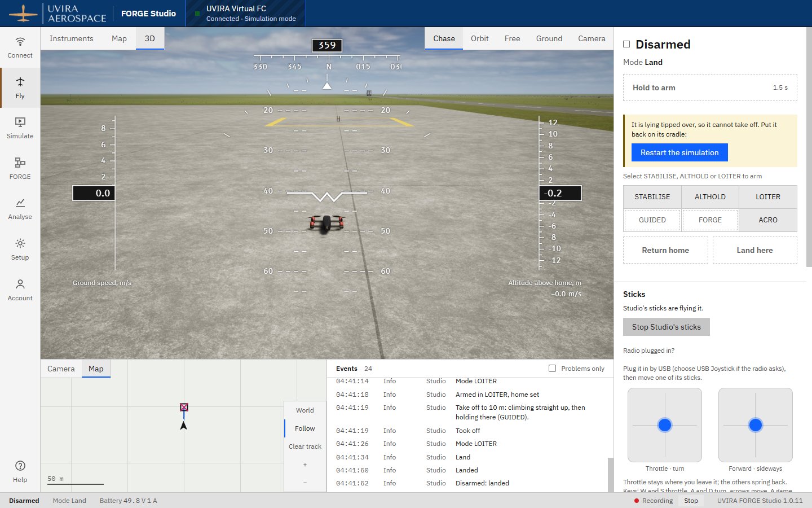The image size is (812, 508).
Task: Click the Hold to arm button
Action: coord(710,87)
